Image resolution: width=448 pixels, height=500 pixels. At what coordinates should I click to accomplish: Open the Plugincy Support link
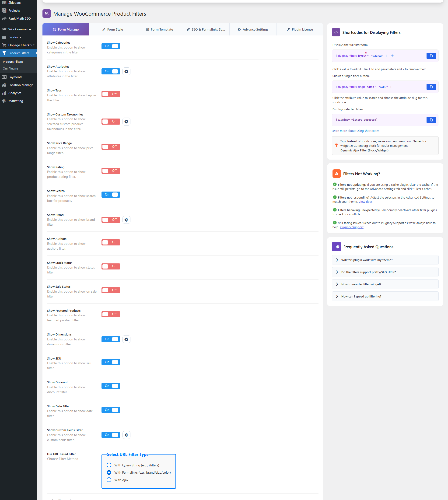[x=351, y=227]
